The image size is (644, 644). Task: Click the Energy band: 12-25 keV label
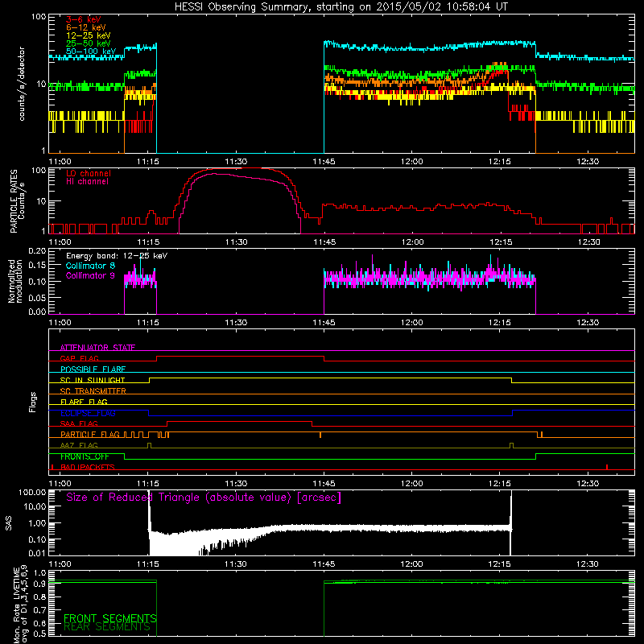(x=117, y=256)
